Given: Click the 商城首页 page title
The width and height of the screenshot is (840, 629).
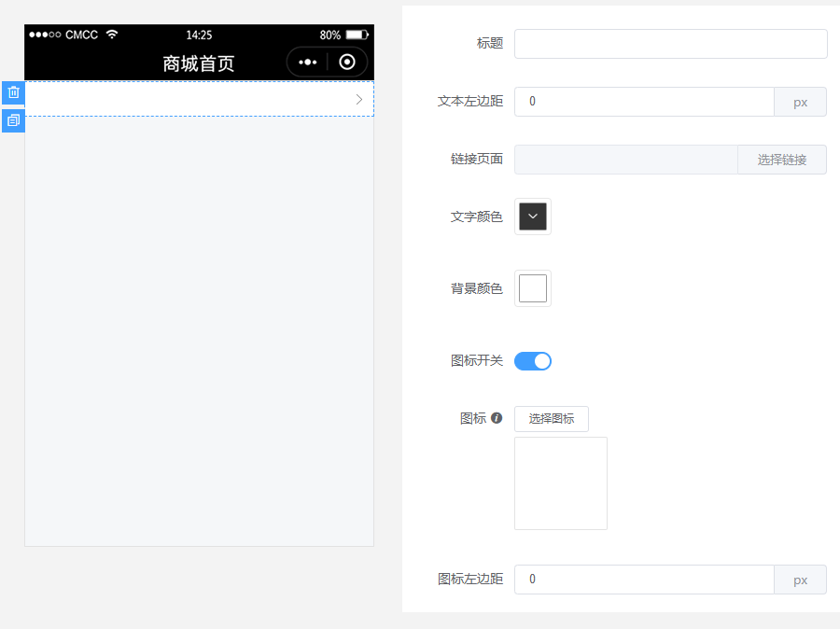Looking at the screenshot, I should [199, 63].
